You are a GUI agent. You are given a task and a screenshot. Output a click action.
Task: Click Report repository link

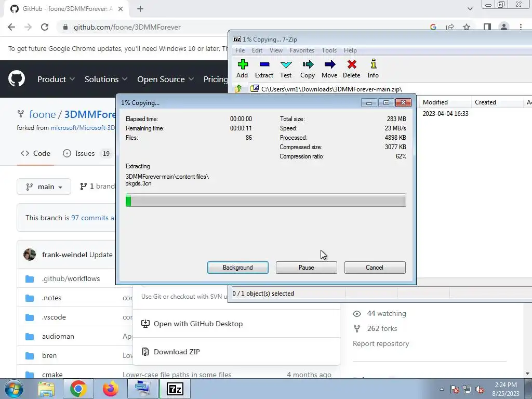[381, 344]
